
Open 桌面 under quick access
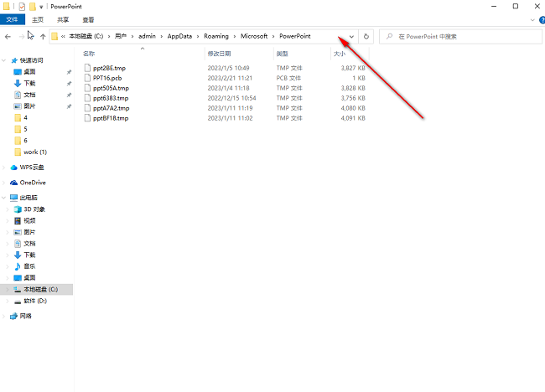(x=29, y=72)
